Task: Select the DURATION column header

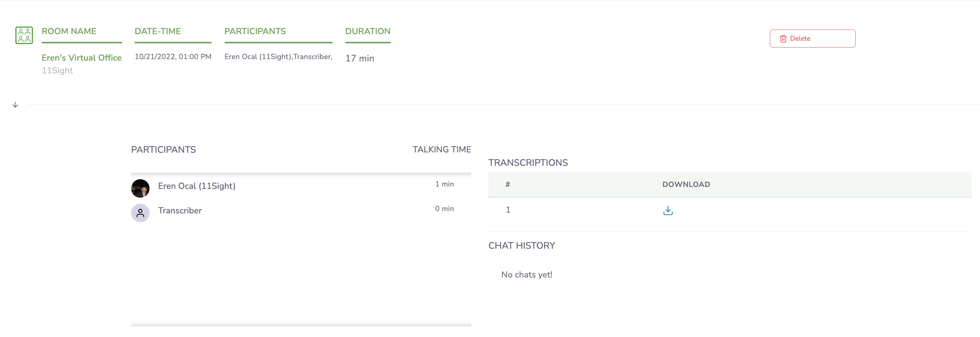Action: point(368,31)
